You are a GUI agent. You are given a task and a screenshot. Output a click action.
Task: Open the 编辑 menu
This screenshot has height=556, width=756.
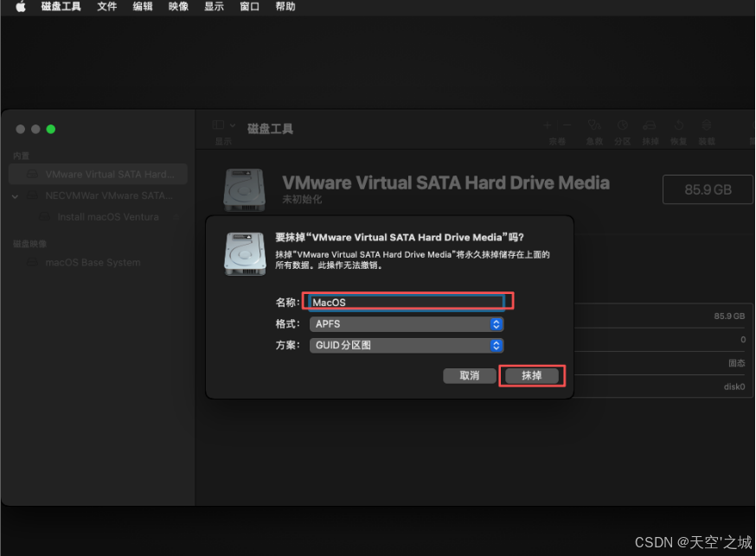pos(143,7)
